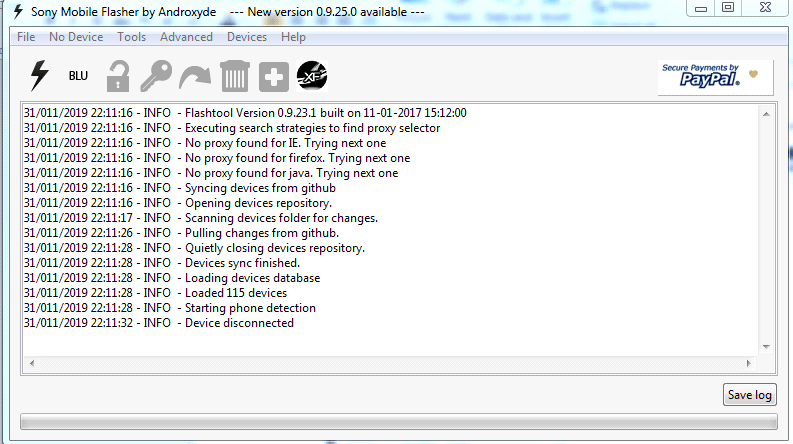The width and height of the screenshot is (793, 444).
Task: Select log line 'Devices sync finished.'
Action: [162, 263]
